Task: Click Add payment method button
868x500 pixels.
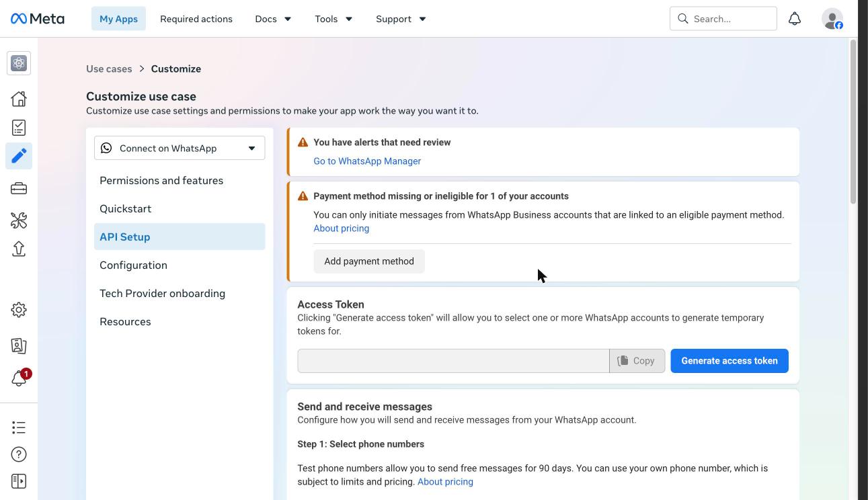Action: tap(369, 261)
